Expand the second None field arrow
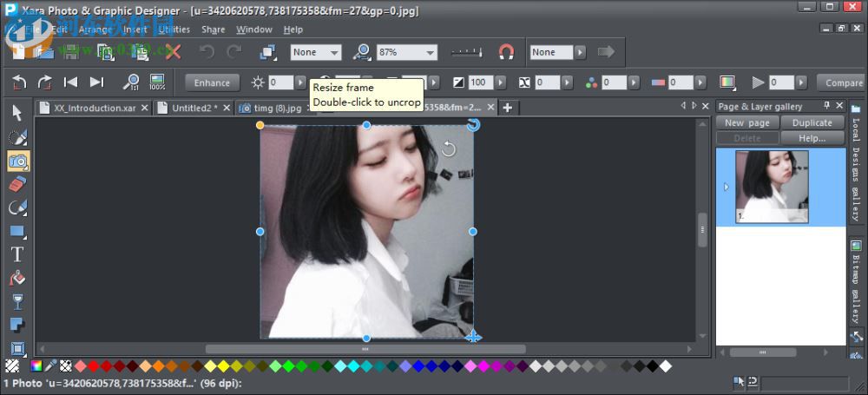 (x=580, y=52)
